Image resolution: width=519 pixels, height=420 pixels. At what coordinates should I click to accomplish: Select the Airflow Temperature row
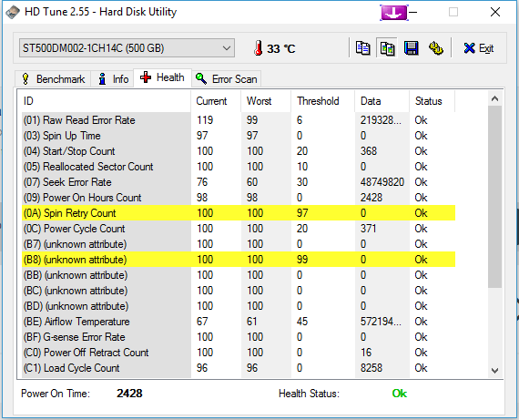[x=239, y=322]
